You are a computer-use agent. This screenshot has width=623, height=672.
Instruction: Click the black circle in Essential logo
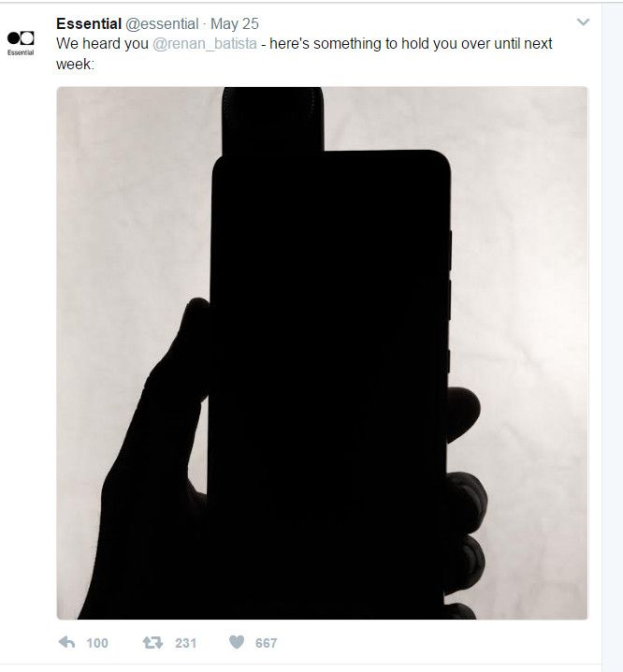(13, 38)
